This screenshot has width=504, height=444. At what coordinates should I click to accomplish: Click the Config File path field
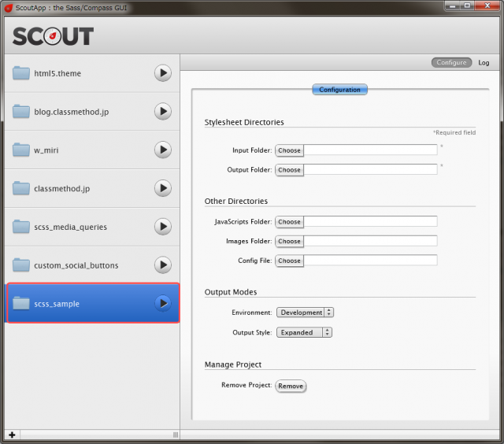click(370, 261)
